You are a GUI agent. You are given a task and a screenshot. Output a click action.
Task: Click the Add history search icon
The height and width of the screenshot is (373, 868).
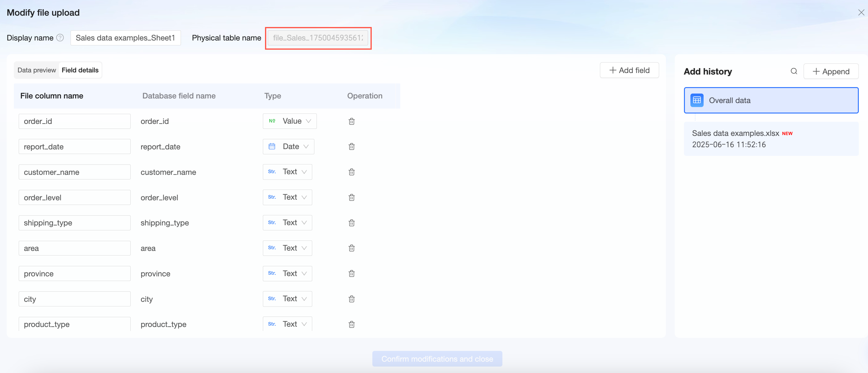[x=793, y=71]
